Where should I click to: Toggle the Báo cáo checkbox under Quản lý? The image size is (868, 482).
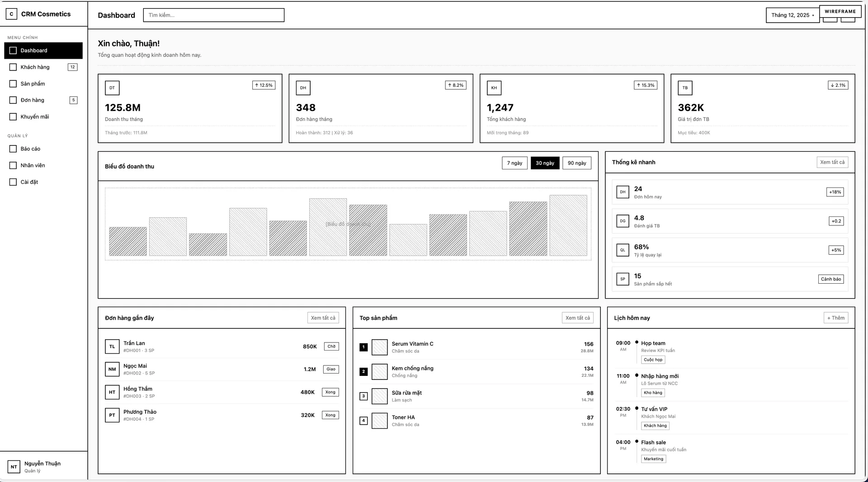click(13, 148)
